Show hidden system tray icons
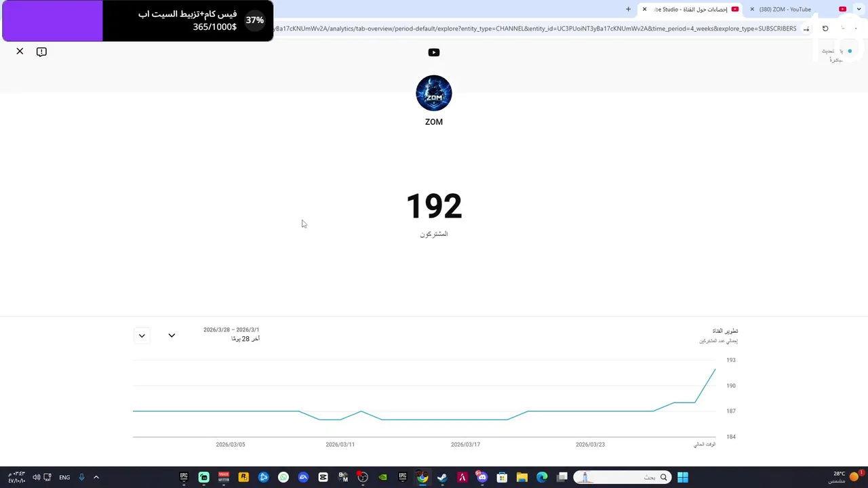Screen dimensions: 868x488 tap(96, 477)
